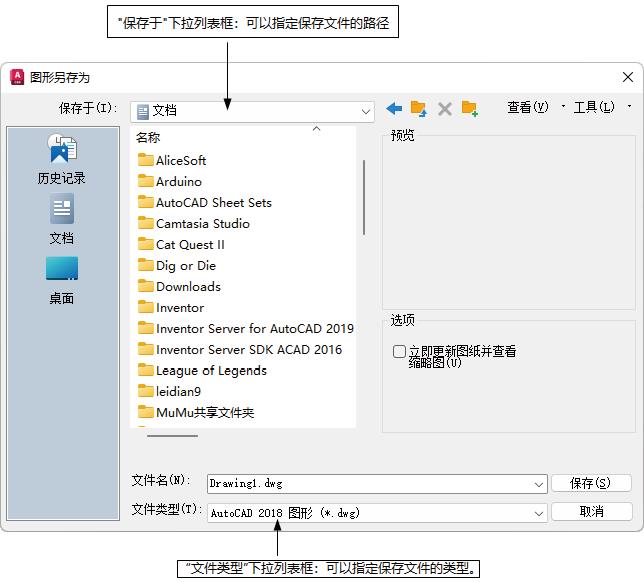Select the Downloads folder
Screen dimensions: 644x582
179,286
